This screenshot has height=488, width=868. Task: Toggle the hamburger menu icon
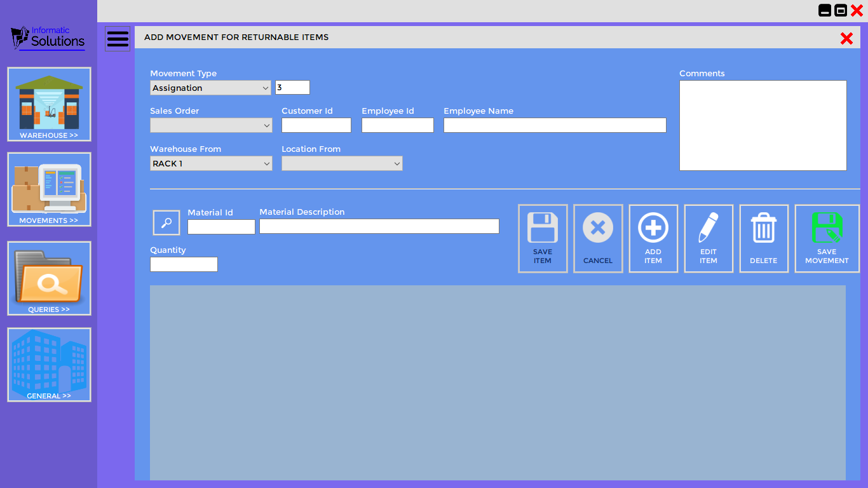118,39
